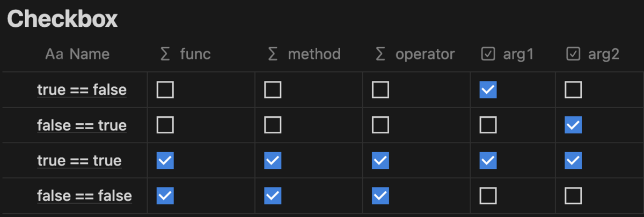Viewport: 644px width, 217px height.
Task: Check arg1 in the false == true row
Action: pos(488,125)
